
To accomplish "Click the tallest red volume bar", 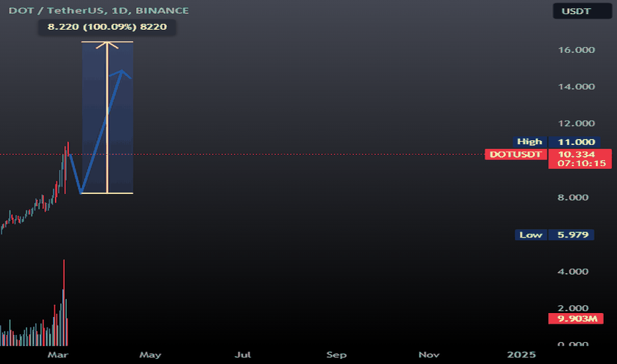I will [64, 302].
